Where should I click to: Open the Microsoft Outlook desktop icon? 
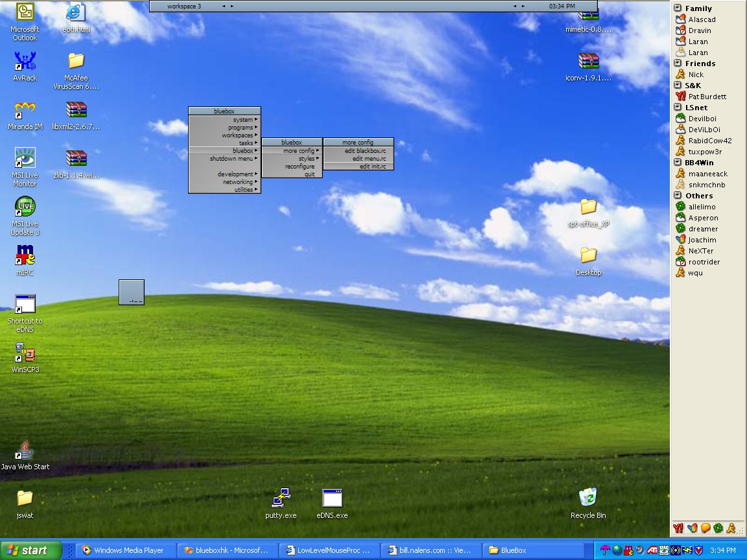tap(25, 21)
